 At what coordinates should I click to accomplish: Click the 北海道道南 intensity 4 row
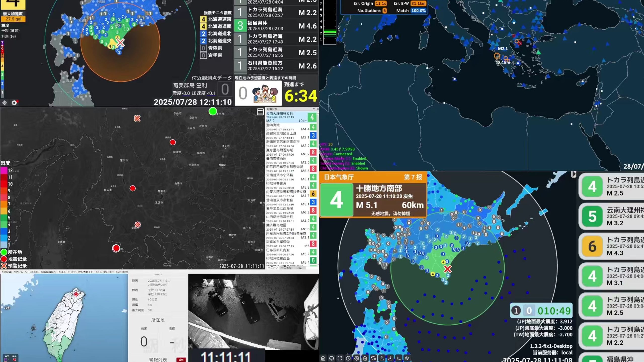[x=216, y=26]
